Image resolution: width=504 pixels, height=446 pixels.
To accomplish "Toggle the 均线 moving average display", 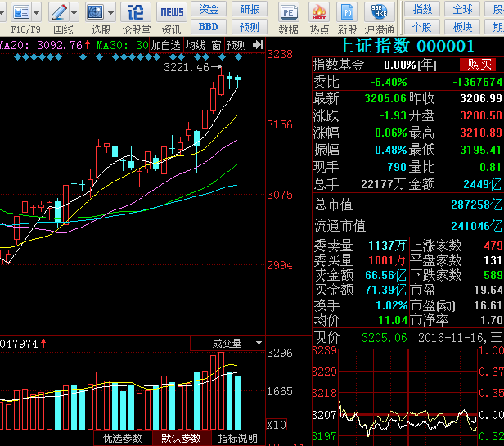I will (x=195, y=45).
